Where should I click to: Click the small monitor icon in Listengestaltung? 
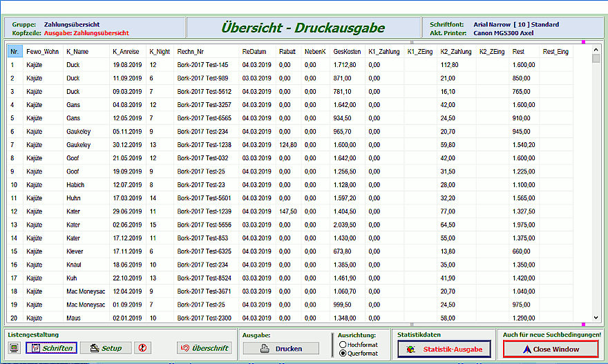coord(14,348)
